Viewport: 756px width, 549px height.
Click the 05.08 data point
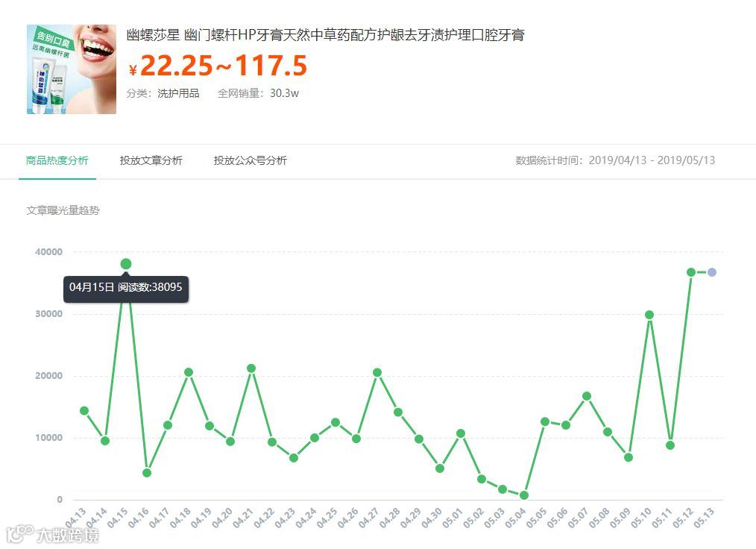coord(608,432)
